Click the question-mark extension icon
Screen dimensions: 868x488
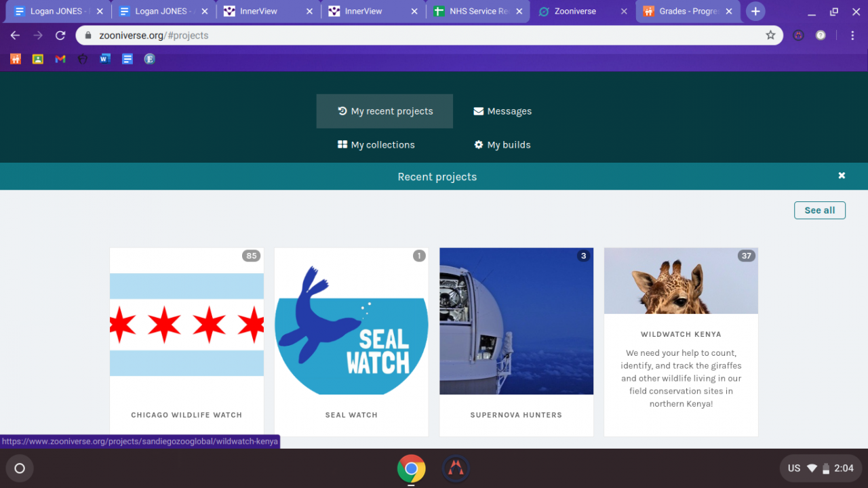click(821, 35)
